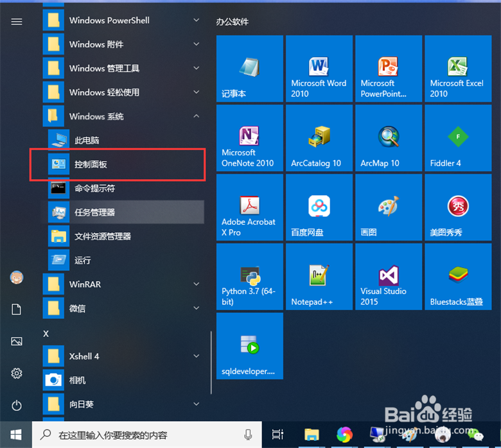Click the Windows Start button

(x=16, y=435)
